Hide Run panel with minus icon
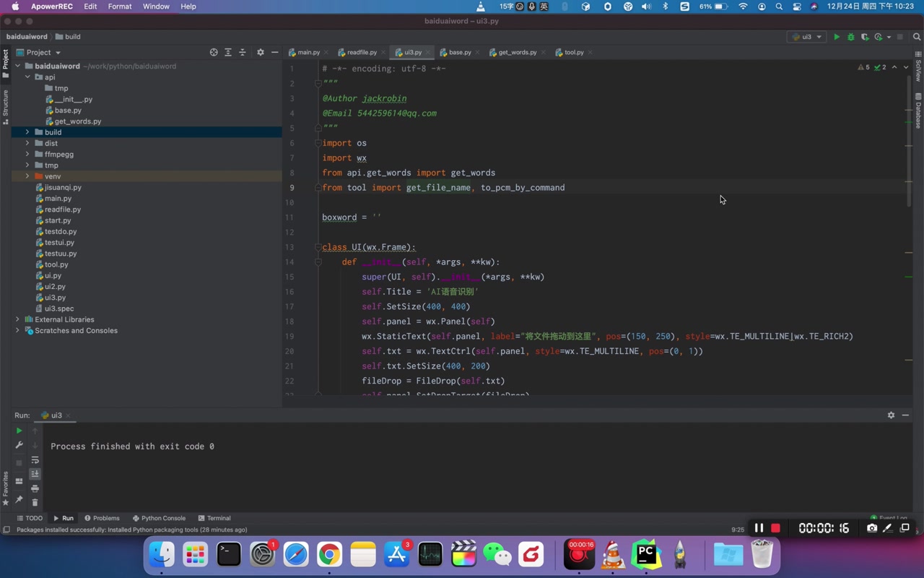 click(905, 415)
